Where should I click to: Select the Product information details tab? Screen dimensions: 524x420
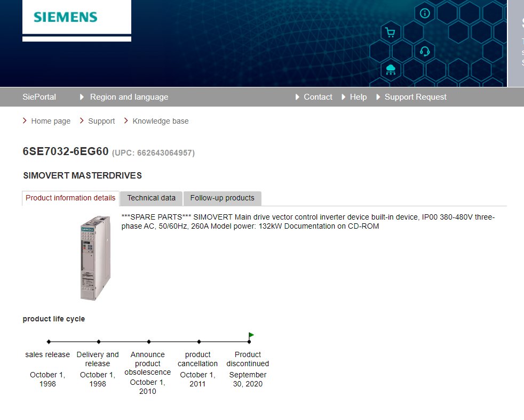(x=70, y=198)
